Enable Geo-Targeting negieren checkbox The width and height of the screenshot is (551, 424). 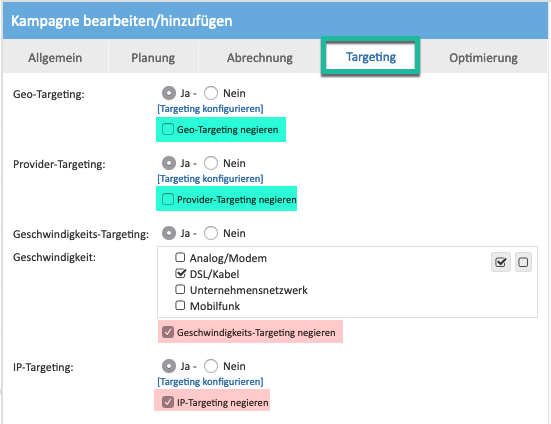[168, 129]
